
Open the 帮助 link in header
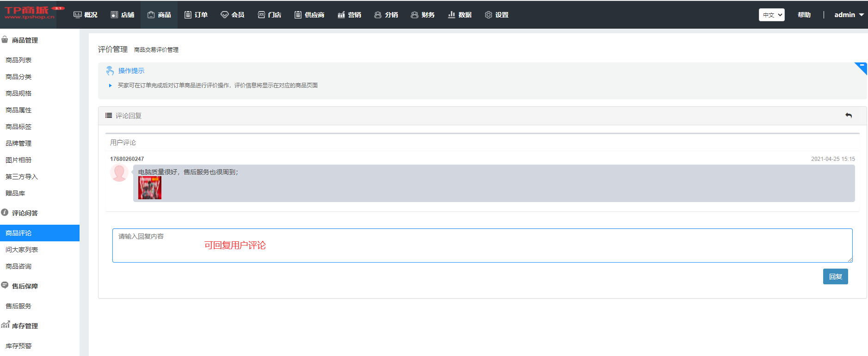[x=804, y=15]
